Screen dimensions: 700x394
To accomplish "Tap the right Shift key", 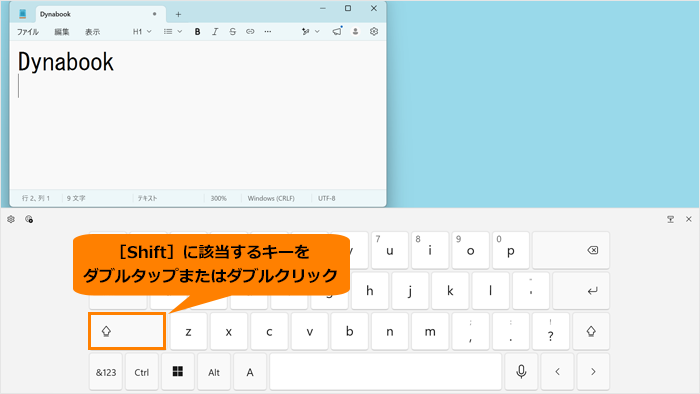I will pos(591,331).
